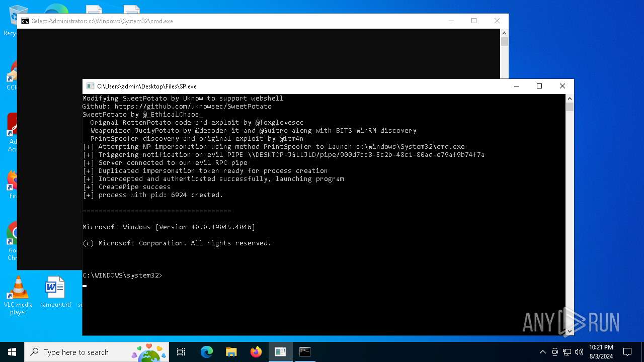
Task: Select the VLC media player desktop shortcut
Action: (x=18, y=297)
